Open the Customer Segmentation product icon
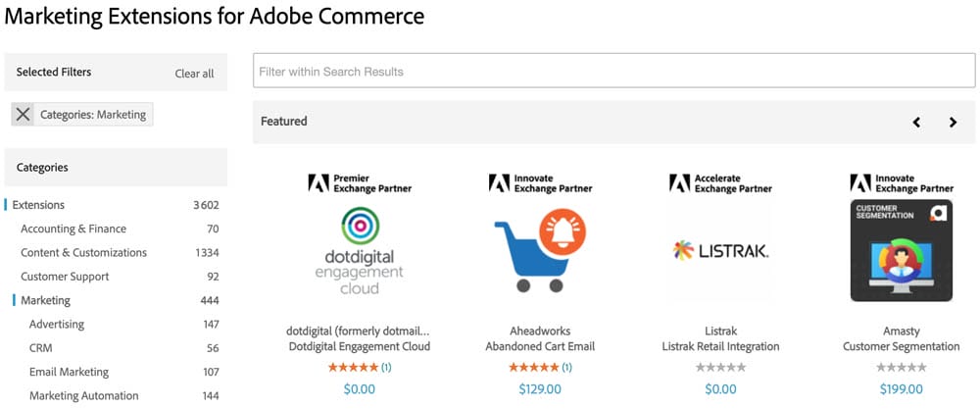Image resolution: width=980 pixels, height=409 pixels. 901,251
